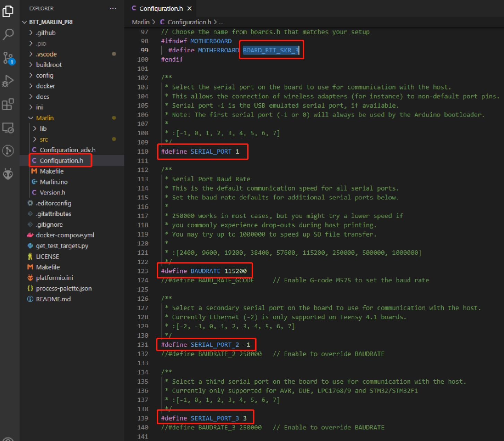Open platformio.ini in the explorer
The height and width of the screenshot is (441, 504).
[x=54, y=278]
